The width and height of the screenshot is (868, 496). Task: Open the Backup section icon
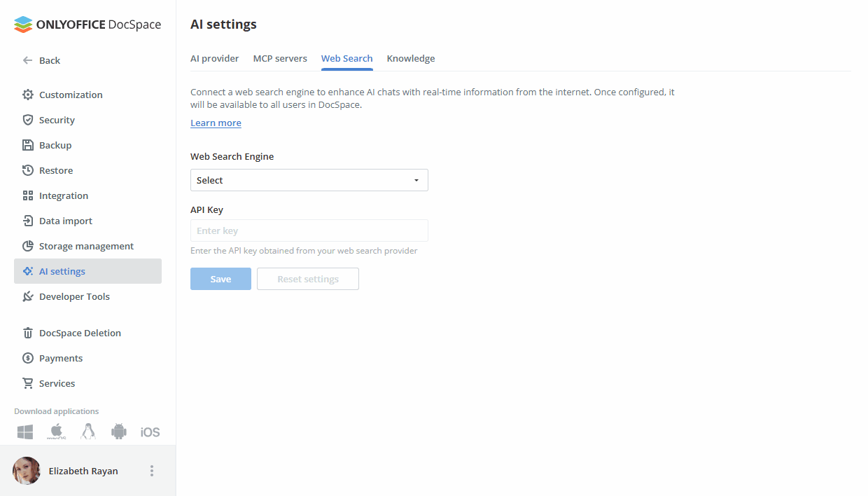click(27, 145)
